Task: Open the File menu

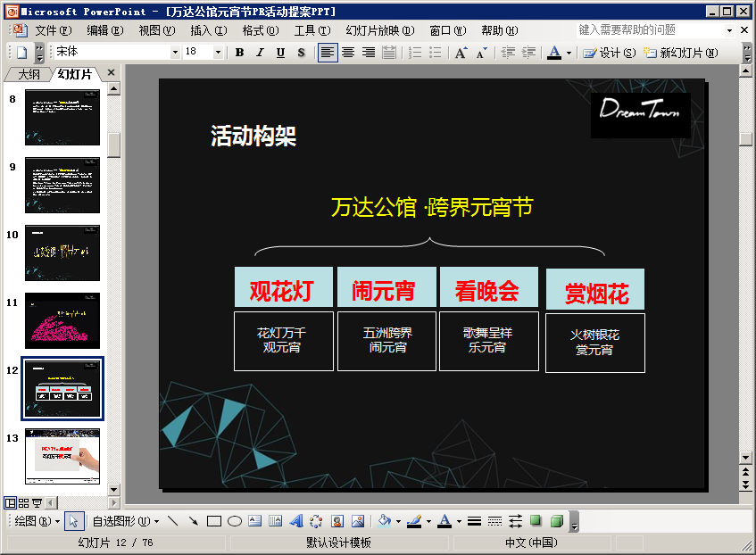Action: [53, 30]
